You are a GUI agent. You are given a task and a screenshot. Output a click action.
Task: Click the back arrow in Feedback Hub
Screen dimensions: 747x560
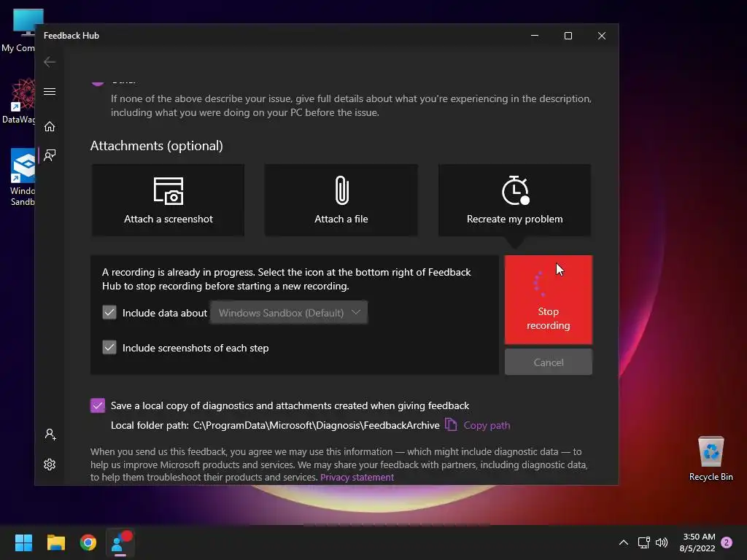(x=50, y=62)
